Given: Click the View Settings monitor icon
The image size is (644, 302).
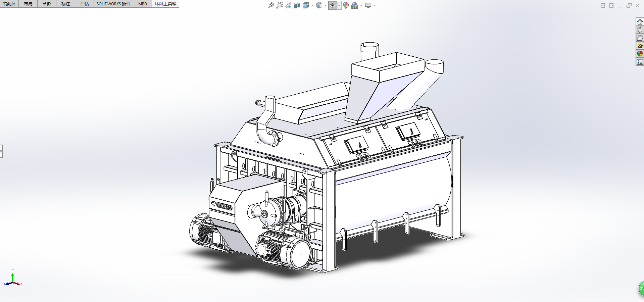Looking at the screenshot, I should pos(368,5).
